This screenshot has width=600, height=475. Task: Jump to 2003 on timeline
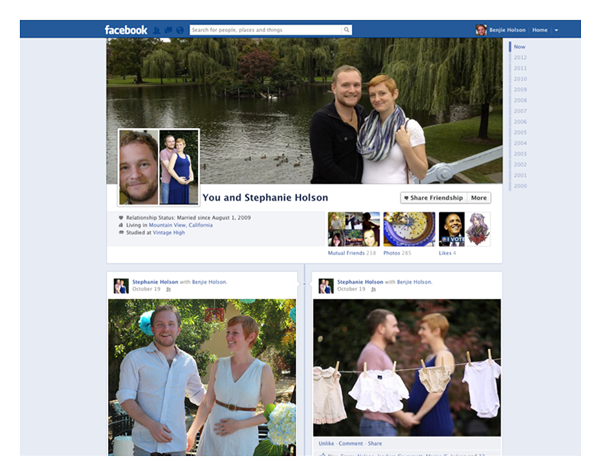click(520, 154)
